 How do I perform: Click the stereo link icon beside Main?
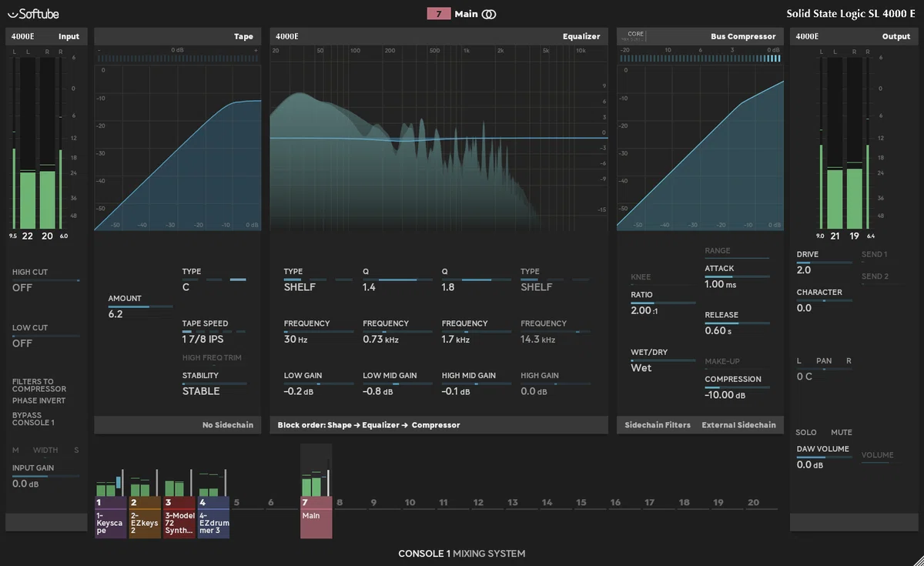click(489, 14)
